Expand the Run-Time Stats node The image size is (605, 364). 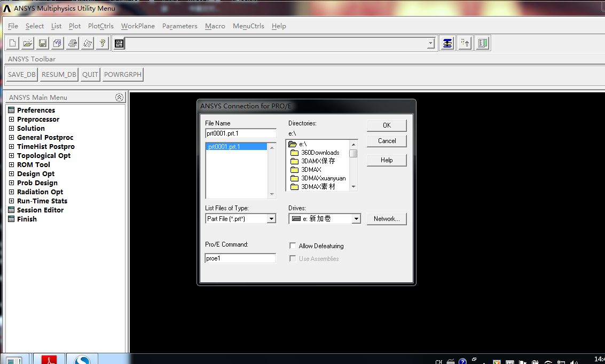coord(11,201)
